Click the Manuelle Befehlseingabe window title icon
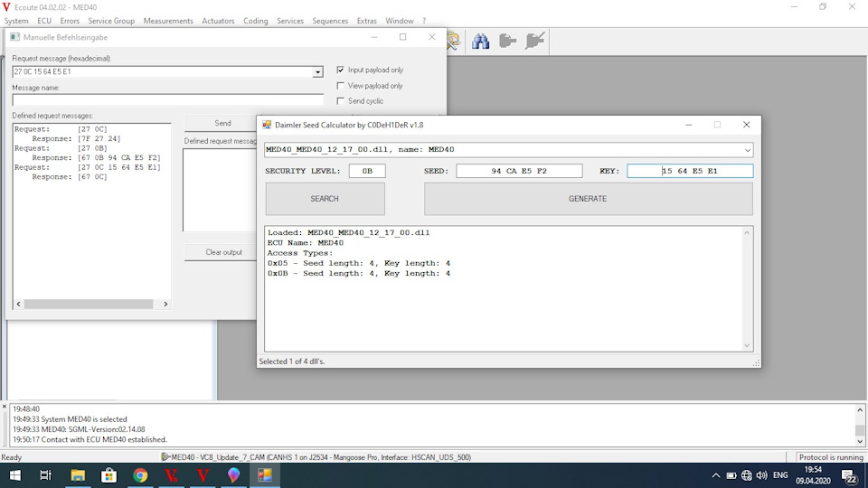 tap(15, 37)
